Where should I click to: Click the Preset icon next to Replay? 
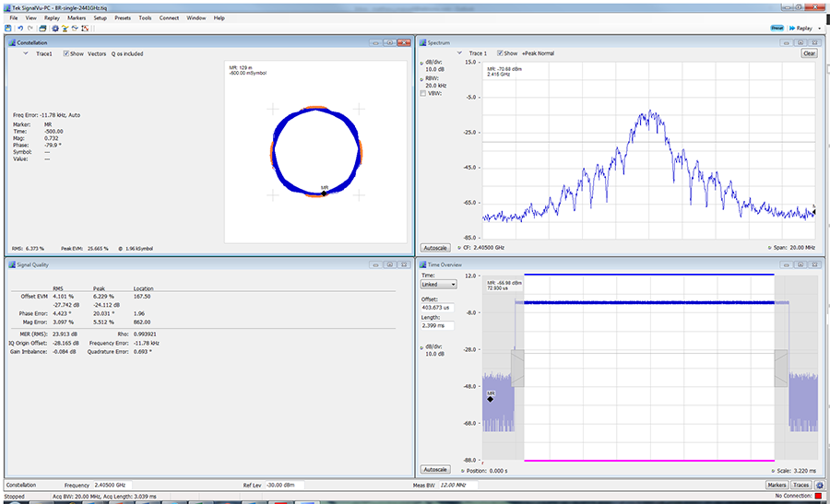coord(777,29)
